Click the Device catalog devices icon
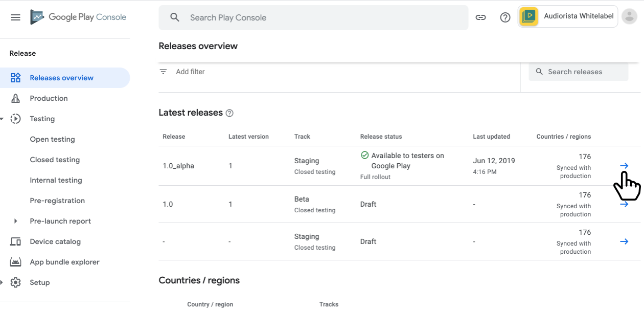This screenshot has width=644, height=309. pyautogui.click(x=16, y=241)
